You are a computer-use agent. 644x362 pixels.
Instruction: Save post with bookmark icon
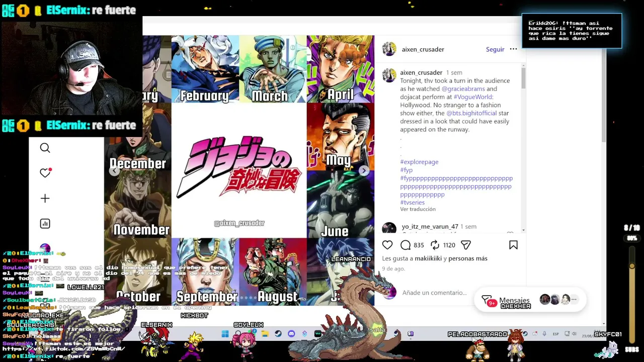coord(513,245)
